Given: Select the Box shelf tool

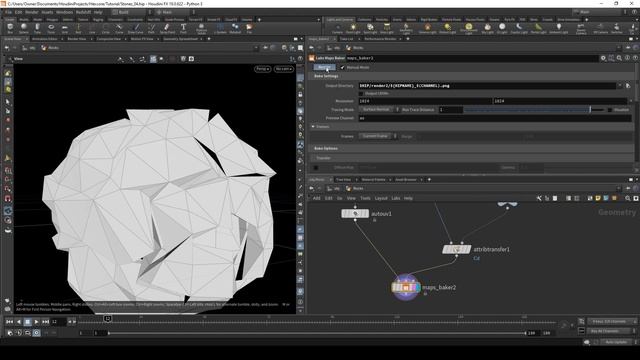Looking at the screenshot, I should tap(10, 28).
